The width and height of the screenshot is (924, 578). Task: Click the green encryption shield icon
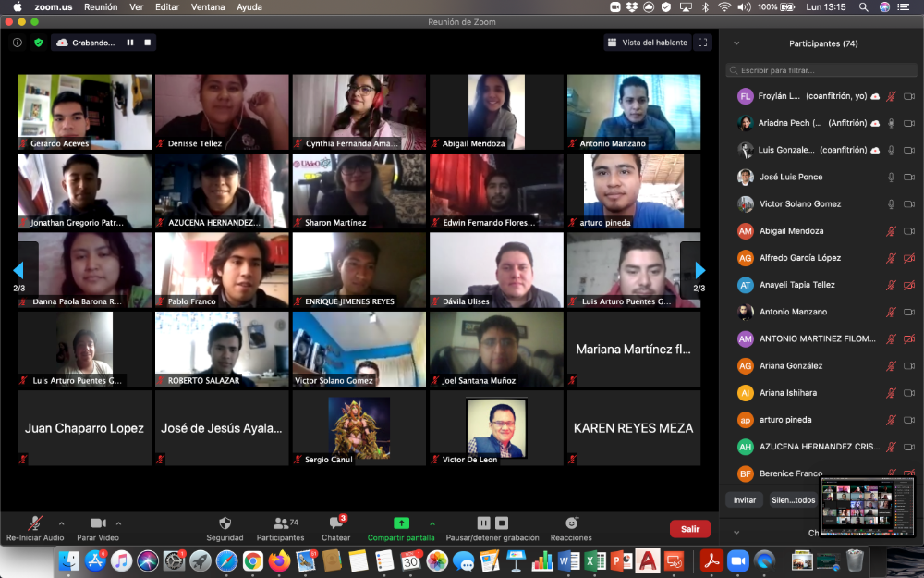pyautogui.click(x=39, y=43)
